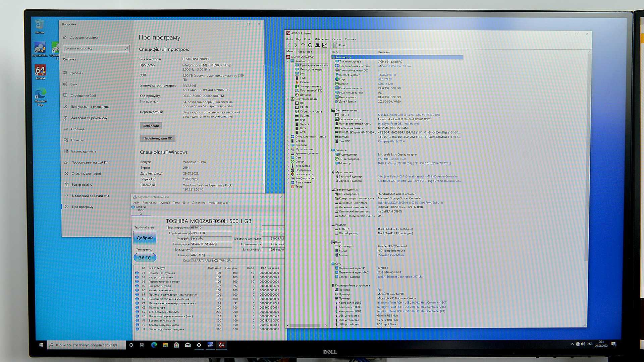Image resolution: width=644 pixels, height=362 pixels.
Task: Switch to the Избранное tab in AIDA64 panel
Action: pyautogui.click(x=305, y=52)
